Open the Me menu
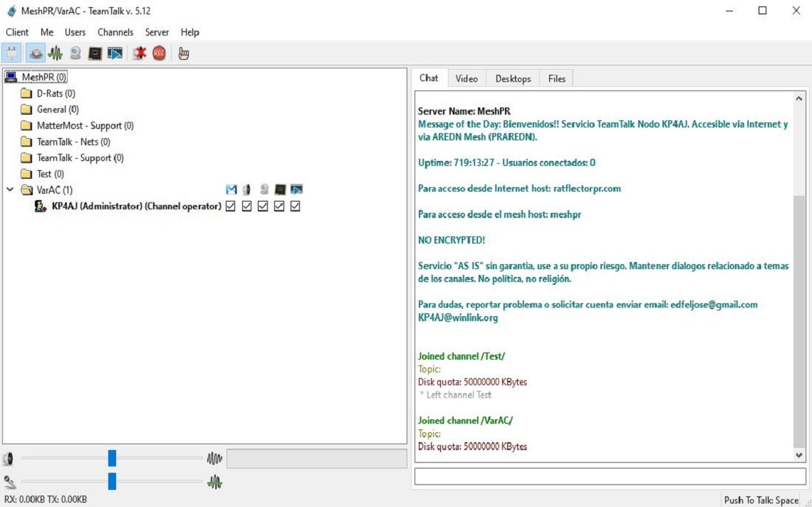Image resolution: width=812 pixels, height=507 pixels. tap(47, 32)
